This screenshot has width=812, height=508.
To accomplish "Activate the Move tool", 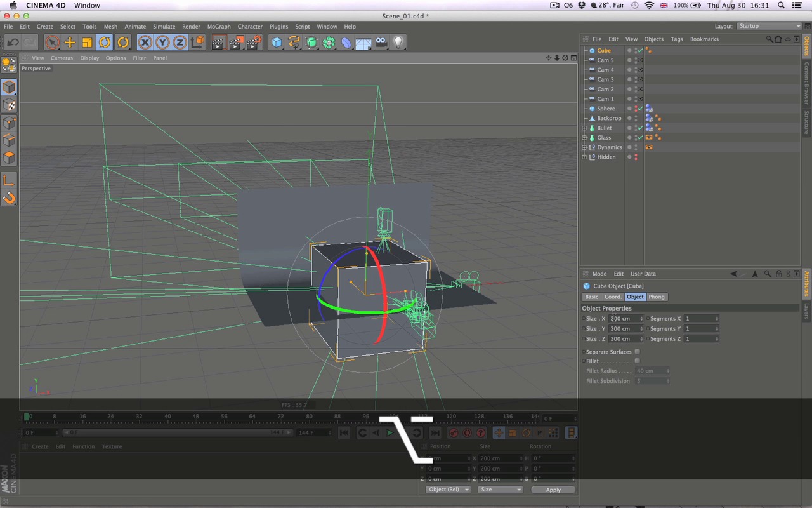I will pos(70,43).
